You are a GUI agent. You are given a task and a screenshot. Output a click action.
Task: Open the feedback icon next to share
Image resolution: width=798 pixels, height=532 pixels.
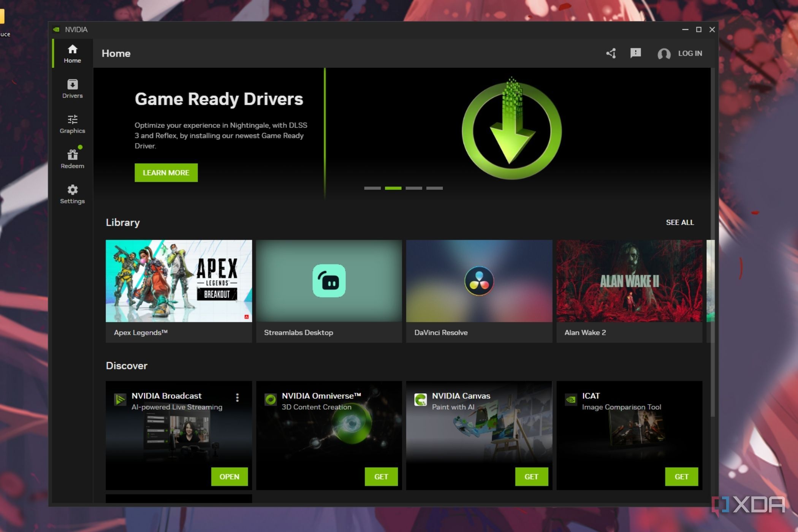(x=635, y=54)
